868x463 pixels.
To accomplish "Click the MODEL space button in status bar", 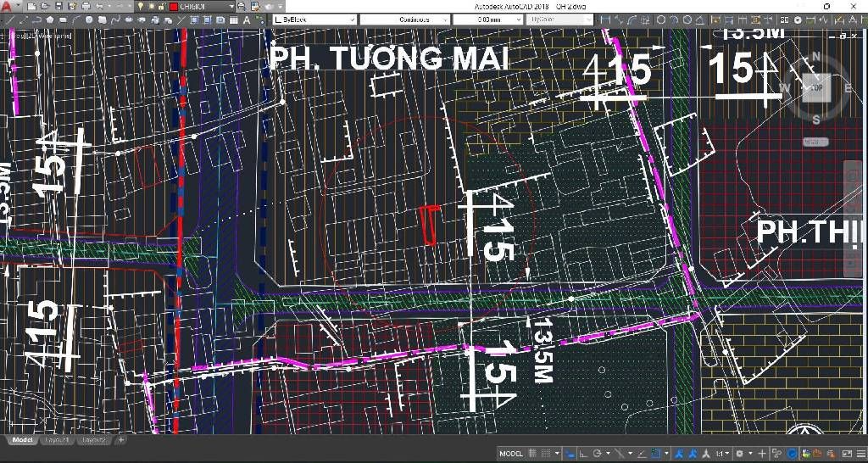I will point(511,454).
